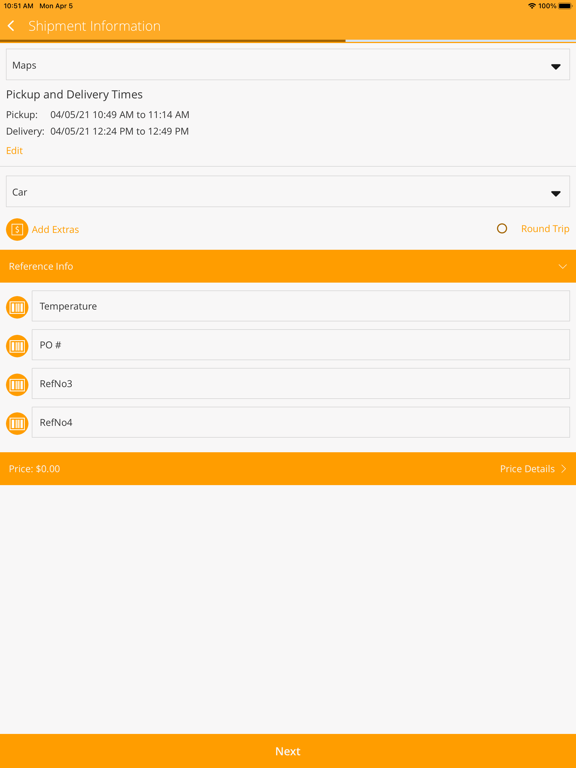The width and height of the screenshot is (576, 768).
Task: Tap the Wi-Fi status icon
Action: 532,6
